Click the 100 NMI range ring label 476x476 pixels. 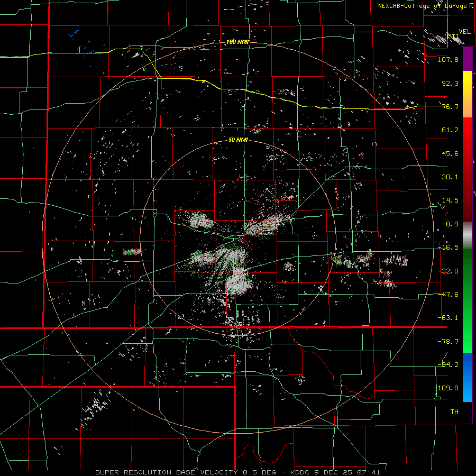coord(237,42)
